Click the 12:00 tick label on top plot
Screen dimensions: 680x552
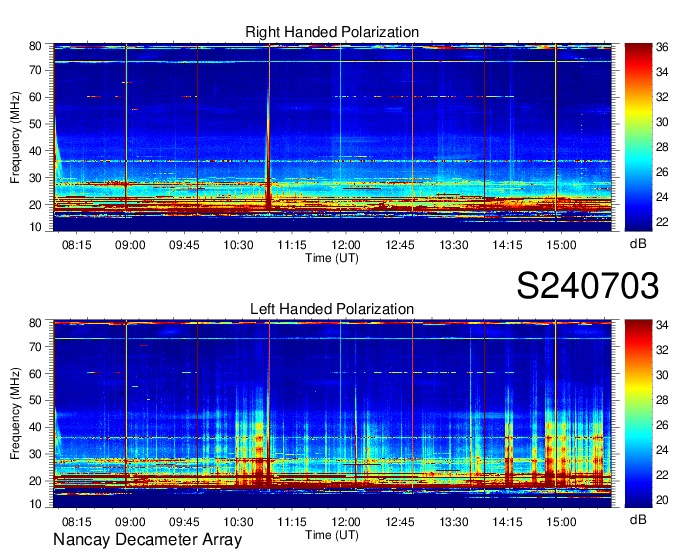346,245
